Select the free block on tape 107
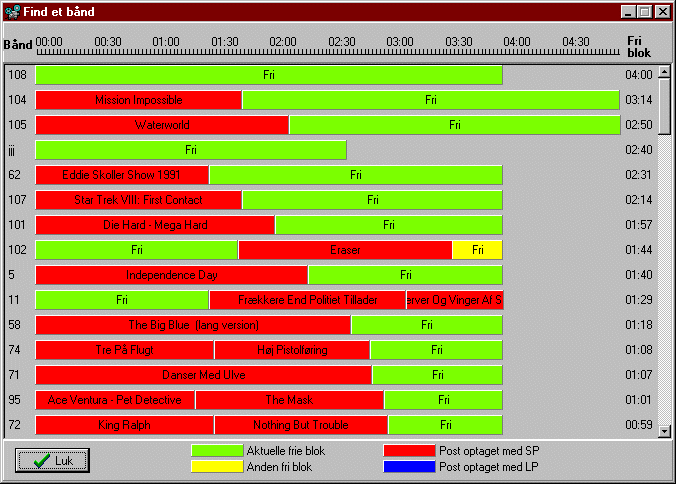The image size is (676, 484). pos(372,200)
